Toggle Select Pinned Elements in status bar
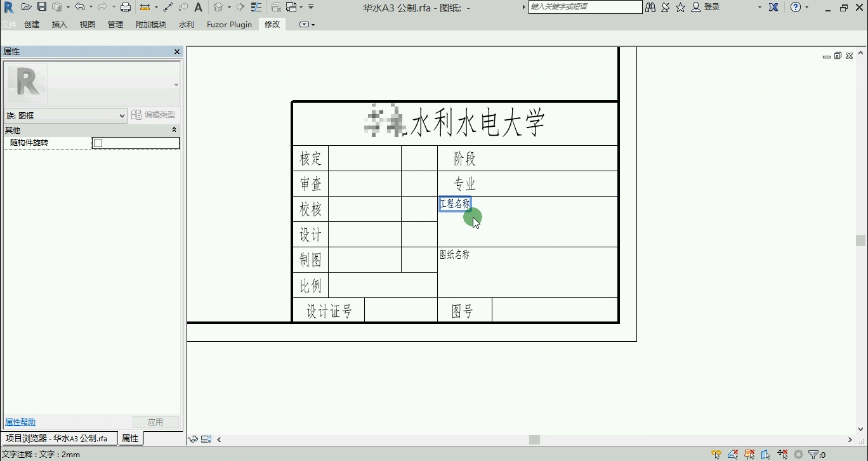This screenshot has width=868, height=461. click(749, 454)
